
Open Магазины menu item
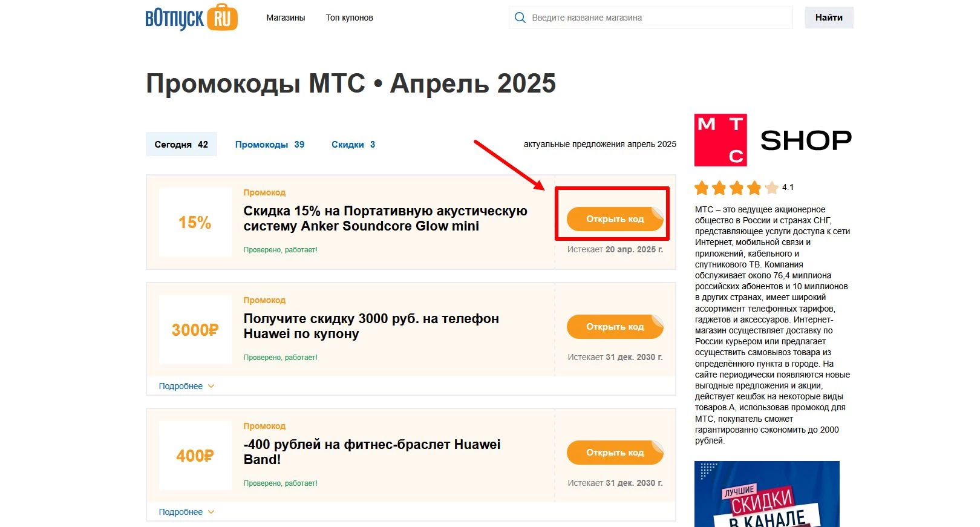point(285,18)
